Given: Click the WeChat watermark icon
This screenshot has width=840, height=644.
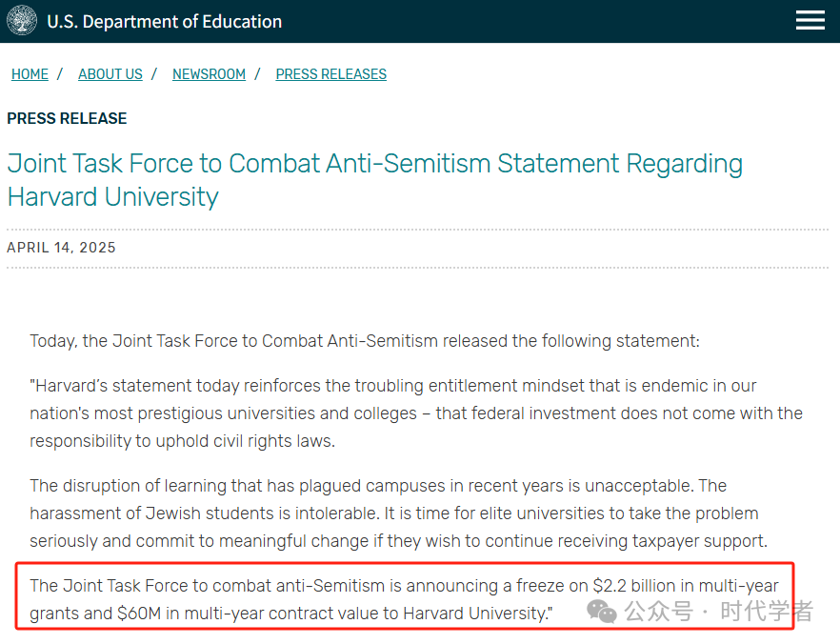Looking at the screenshot, I should (x=602, y=612).
